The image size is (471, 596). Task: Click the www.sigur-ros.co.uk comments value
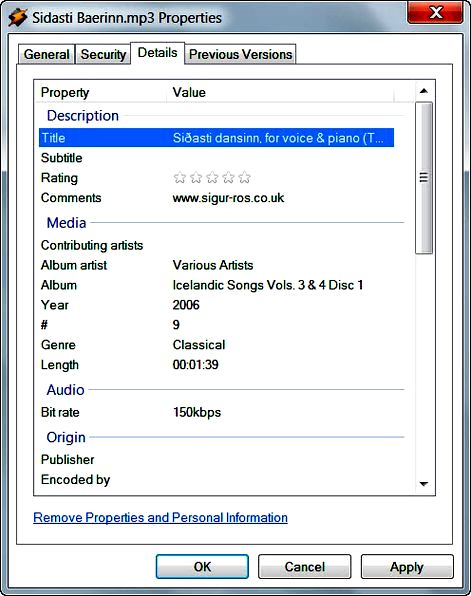pos(228,198)
